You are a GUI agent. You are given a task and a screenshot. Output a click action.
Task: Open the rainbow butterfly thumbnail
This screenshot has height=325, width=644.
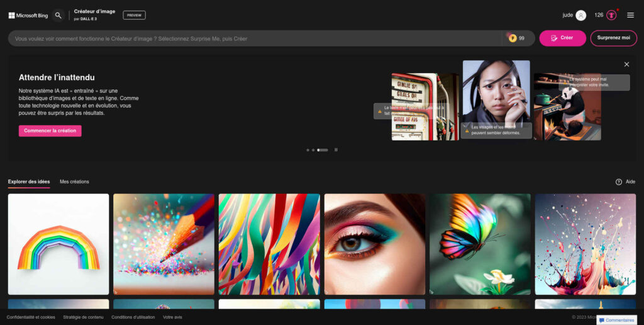pyautogui.click(x=480, y=244)
